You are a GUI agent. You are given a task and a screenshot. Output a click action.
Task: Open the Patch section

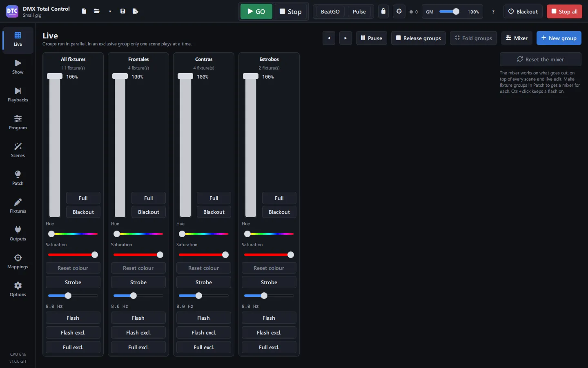[x=18, y=179]
